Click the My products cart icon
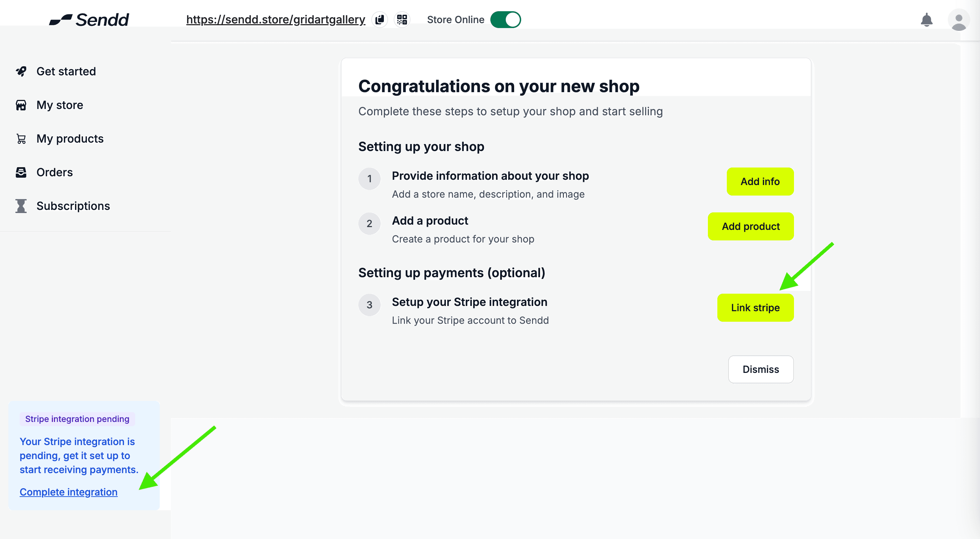Viewport: 980px width, 539px height. point(21,138)
